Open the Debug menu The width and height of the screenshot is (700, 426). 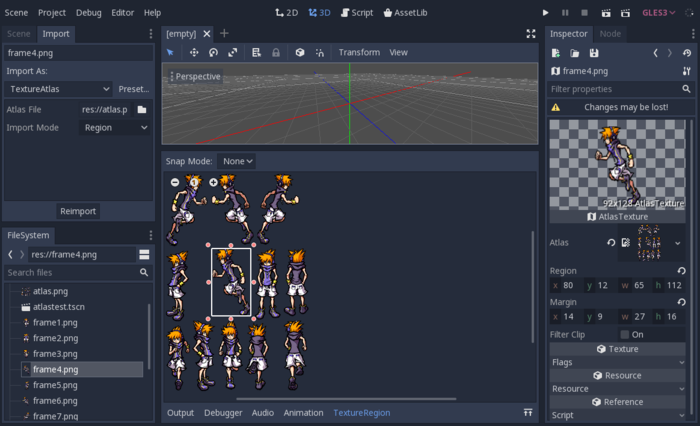[x=88, y=13]
